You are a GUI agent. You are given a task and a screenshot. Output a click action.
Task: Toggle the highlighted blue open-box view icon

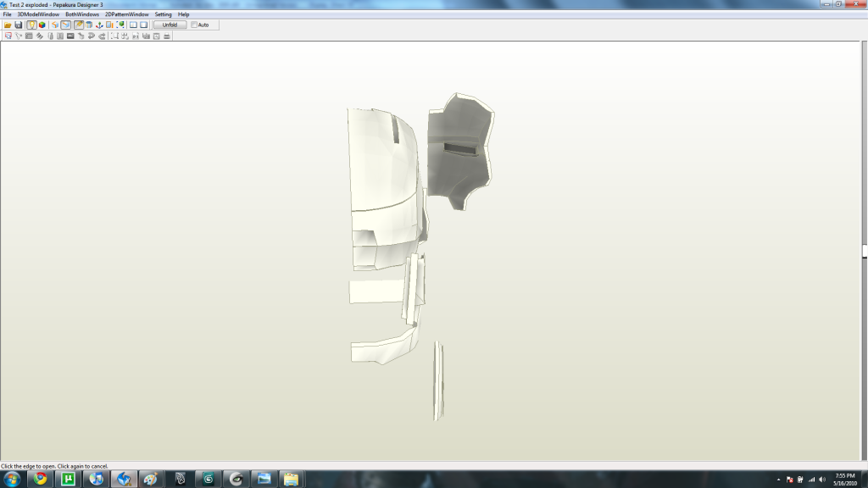(x=66, y=25)
